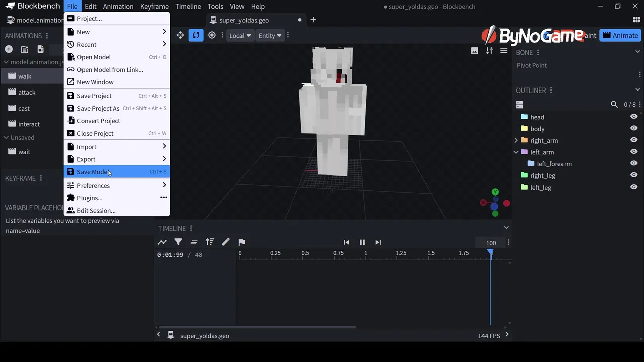
Task: Open the Recent submenu
Action: click(x=117, y=44)
